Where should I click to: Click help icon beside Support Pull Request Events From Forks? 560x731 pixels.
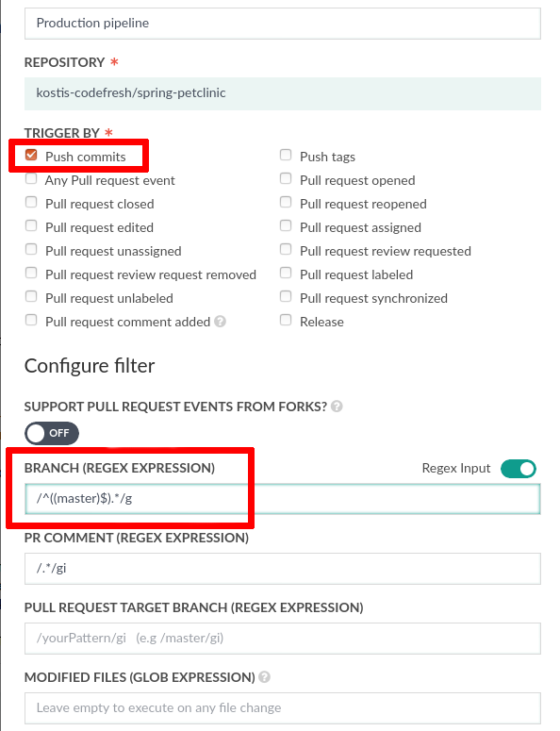[x=337, y=407]
